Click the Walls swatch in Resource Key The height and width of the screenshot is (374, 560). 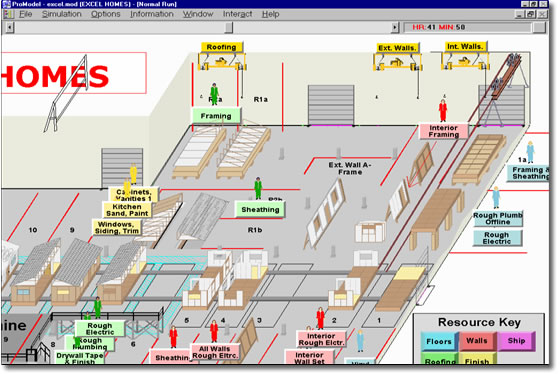pos(477,341)
